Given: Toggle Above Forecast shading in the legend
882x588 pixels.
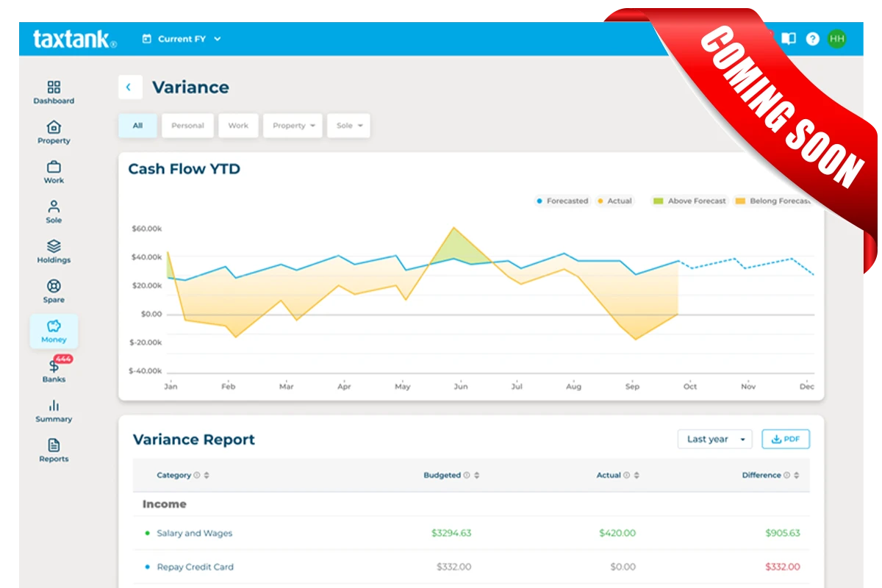Looking at the screenshot, I should 689,201.
